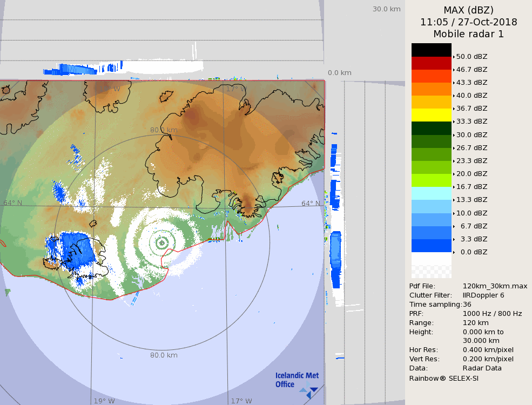This screenshot has height=405, width=532.
Task: Select the yellow 33.3 dBZ color swatch
Action: point(431,114)
